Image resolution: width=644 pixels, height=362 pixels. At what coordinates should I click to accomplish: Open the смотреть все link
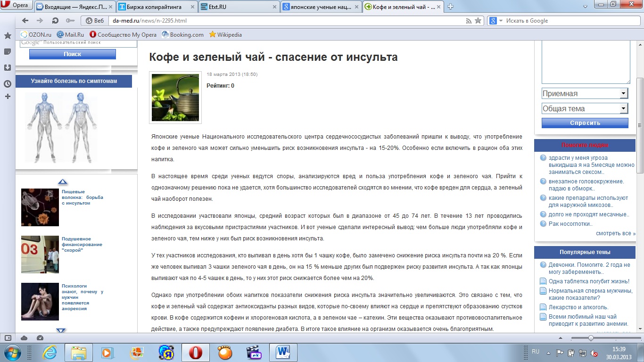pyautogui.click(x=616, y=233)
